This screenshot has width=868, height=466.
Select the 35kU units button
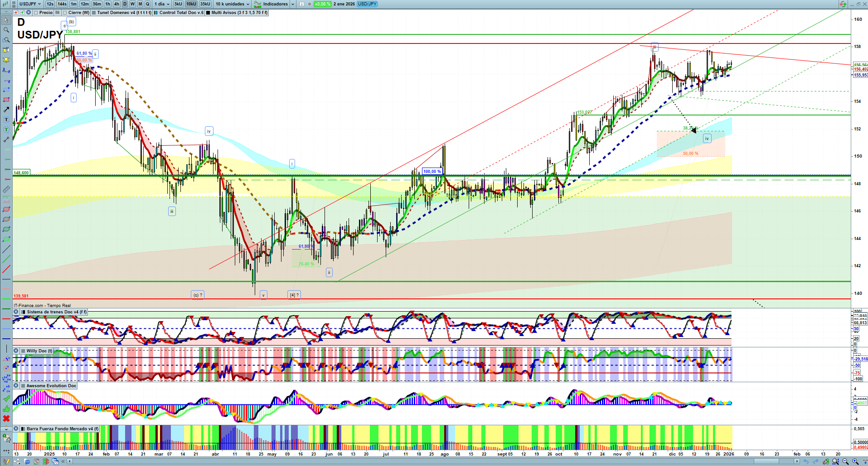(x=205, y=4)
